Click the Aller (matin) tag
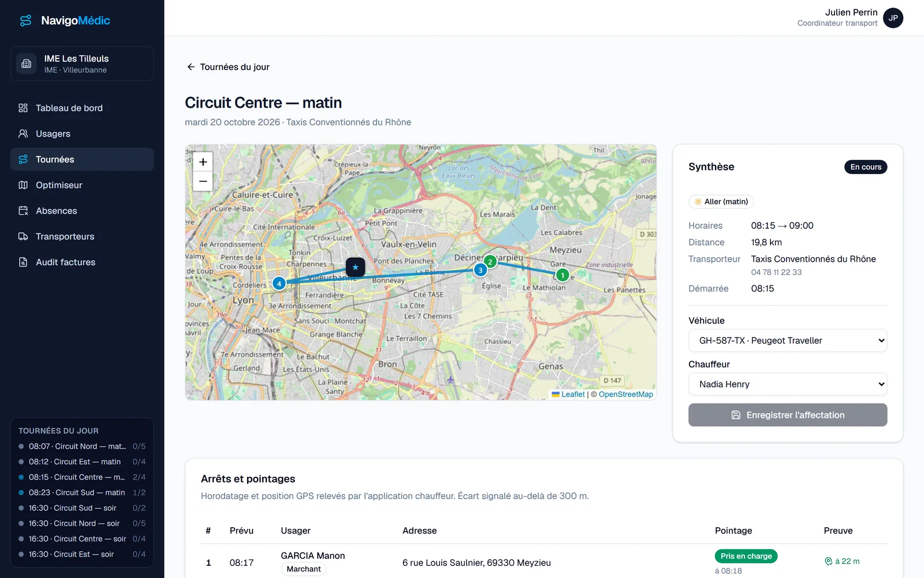This screenshot has width=924, height=578. 721,202
